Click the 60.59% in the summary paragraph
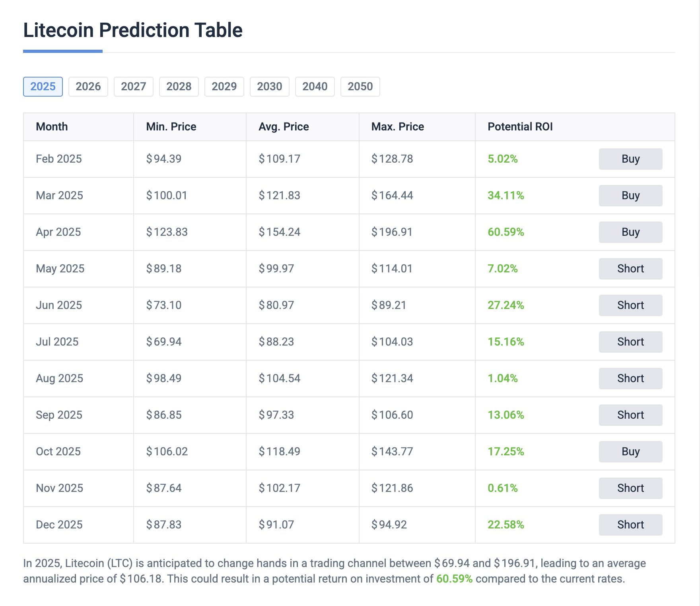 pyautogui.click(x=455, y=579)
